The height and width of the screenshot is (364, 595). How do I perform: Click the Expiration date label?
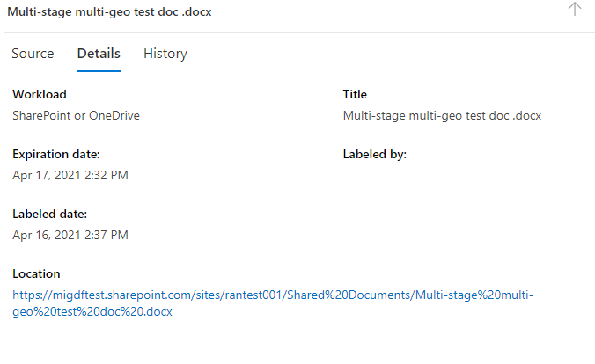pyautogui.click(x=56, y=154)
